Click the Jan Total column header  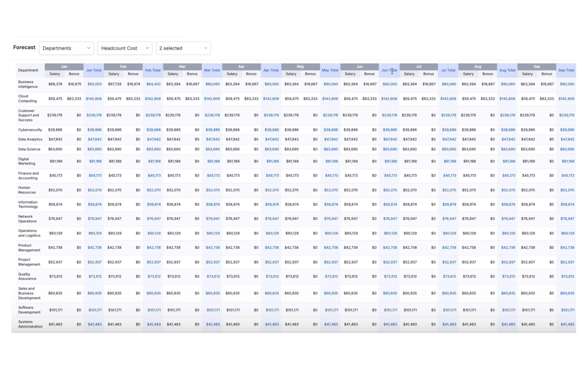[94, 70]
